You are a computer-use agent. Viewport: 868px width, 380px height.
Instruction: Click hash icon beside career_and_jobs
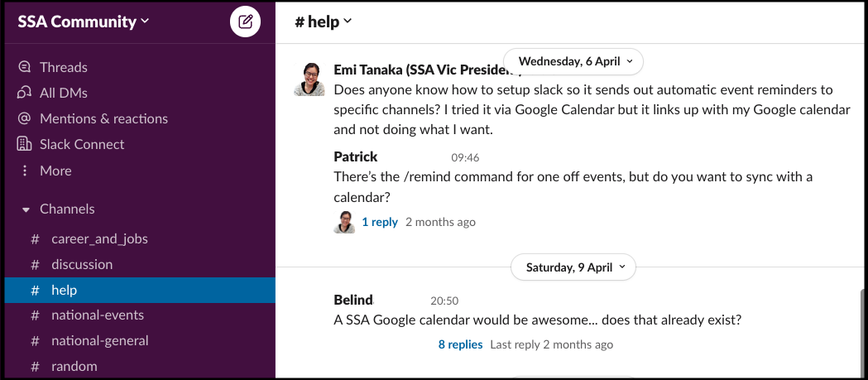pos(35,238)
